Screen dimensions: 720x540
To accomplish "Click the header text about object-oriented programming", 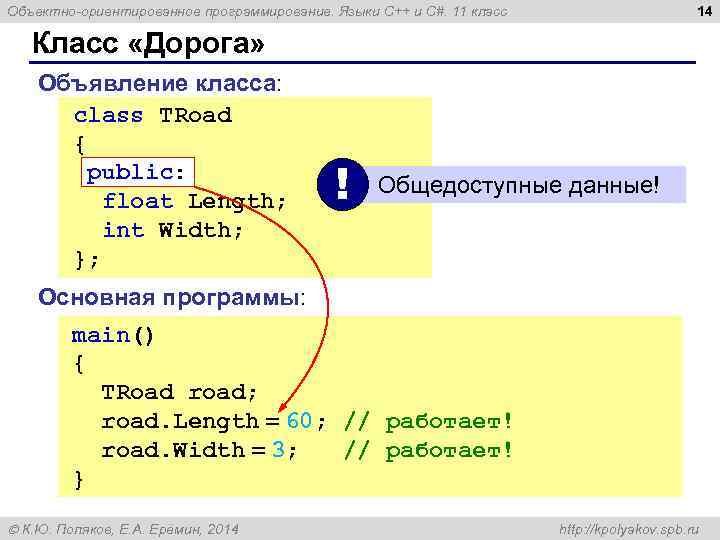I will click(258, 11).
